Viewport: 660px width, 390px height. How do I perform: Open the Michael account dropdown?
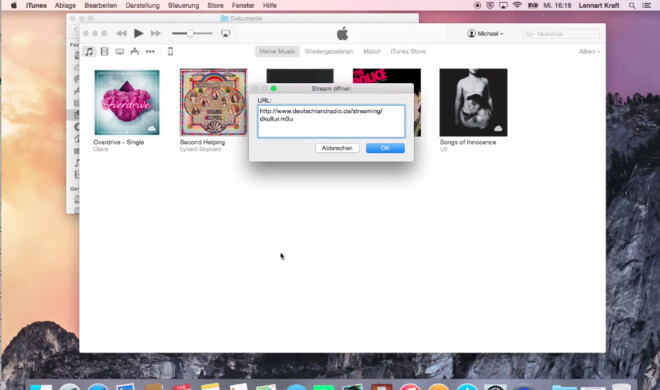click(x=485, y=33)
